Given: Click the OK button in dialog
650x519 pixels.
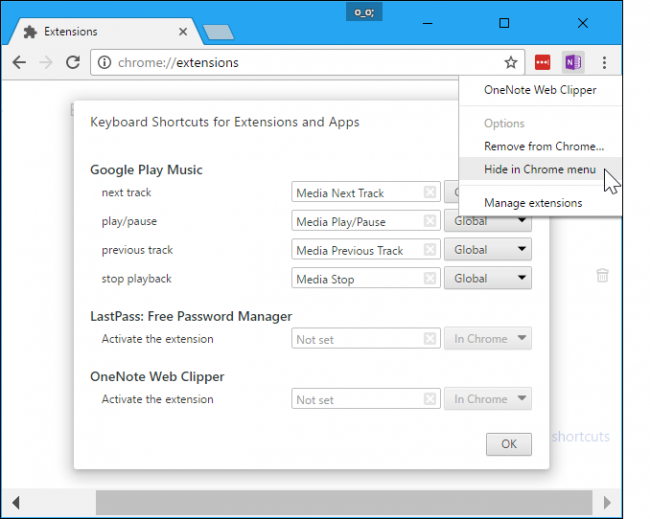Looking at the screenshot, I should coord(509,444).
